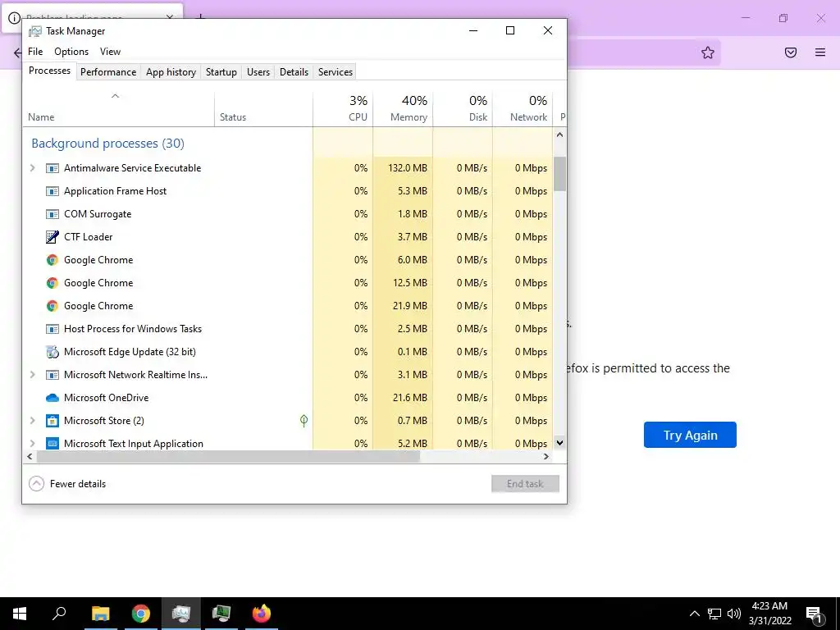Viewport: 840px width, 630px height.
Task: Collapse view with Fewer details
Action: point(67,484)
